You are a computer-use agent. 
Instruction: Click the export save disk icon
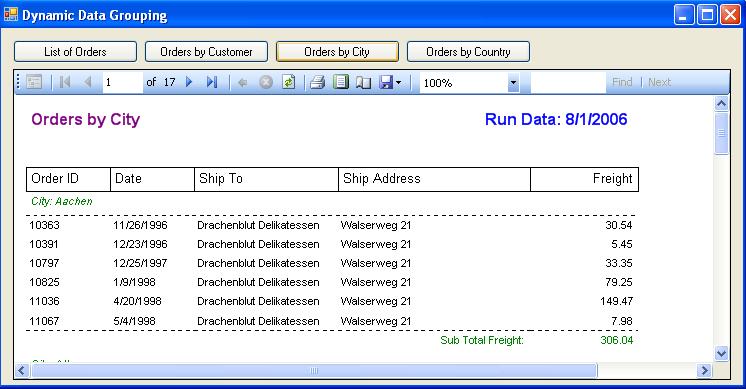(386, 82)
